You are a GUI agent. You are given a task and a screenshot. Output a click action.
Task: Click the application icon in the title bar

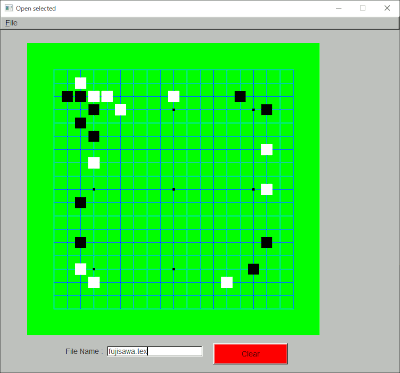point(9,8)
